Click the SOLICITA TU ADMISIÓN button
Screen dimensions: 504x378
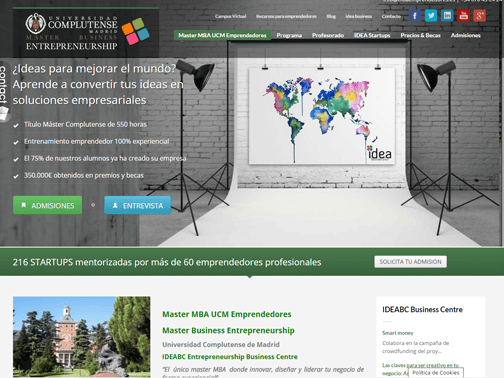pos(410,262)
